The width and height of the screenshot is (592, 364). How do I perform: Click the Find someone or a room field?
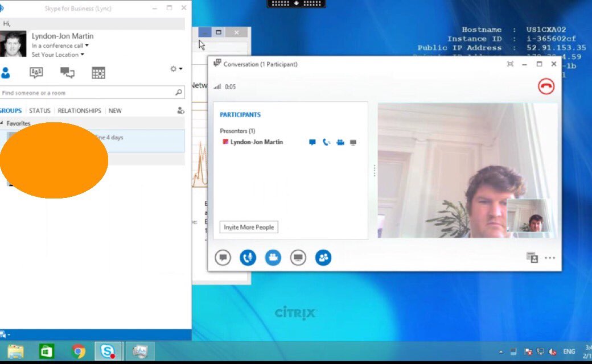pos(92,92)
